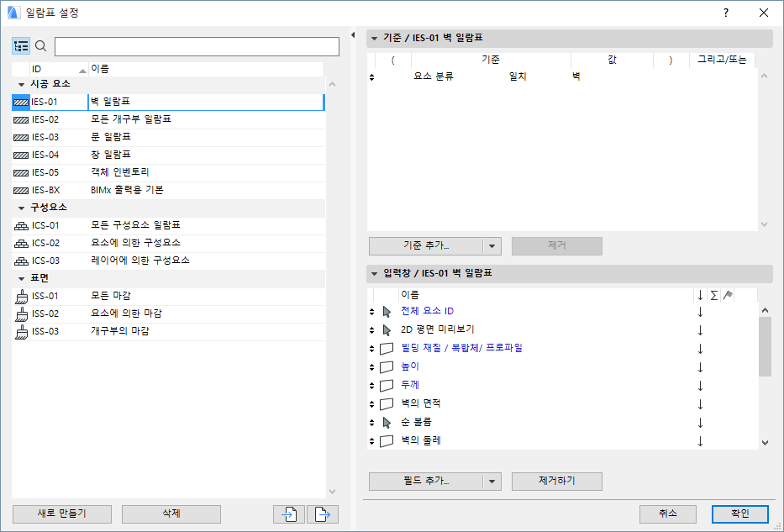Click the brush icon of ISS-03
The width and height of the screenshot is (784, 532).
pyautogui.click(x=21, y=332)
